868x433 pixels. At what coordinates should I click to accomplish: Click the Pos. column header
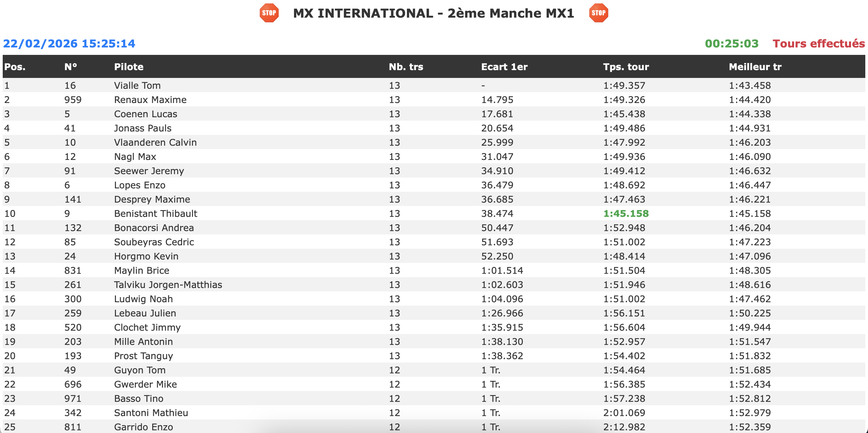coord(15,67)
